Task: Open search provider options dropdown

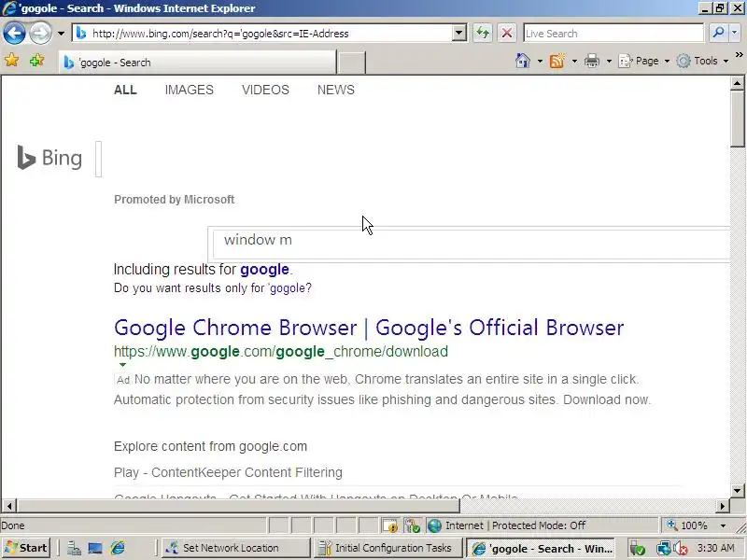Action: (734, 33)
